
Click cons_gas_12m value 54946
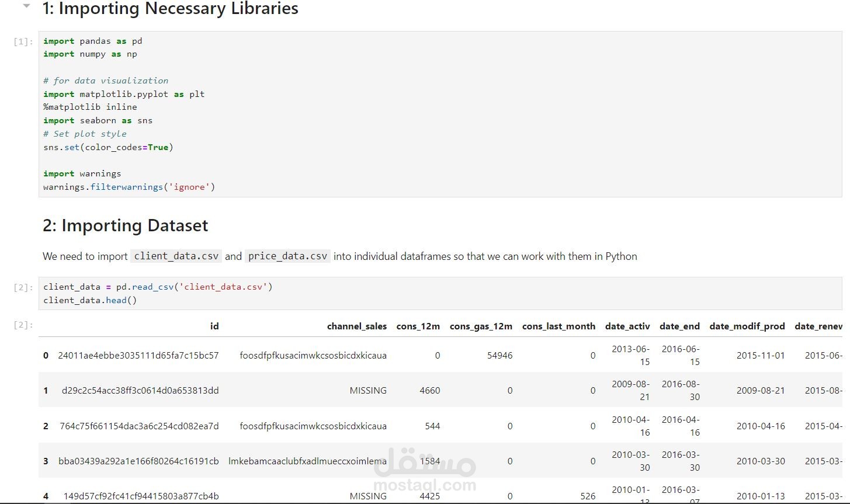tap(499, 355)
